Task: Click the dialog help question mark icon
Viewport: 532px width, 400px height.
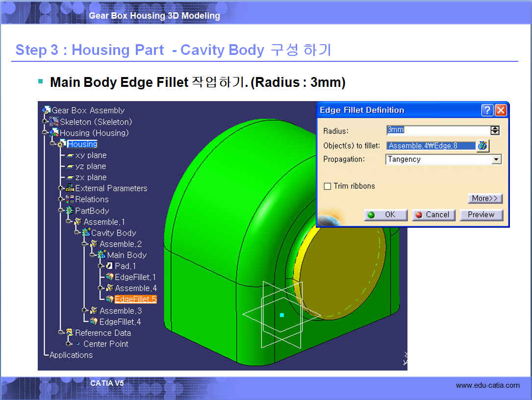Action: tap(487, 110)
